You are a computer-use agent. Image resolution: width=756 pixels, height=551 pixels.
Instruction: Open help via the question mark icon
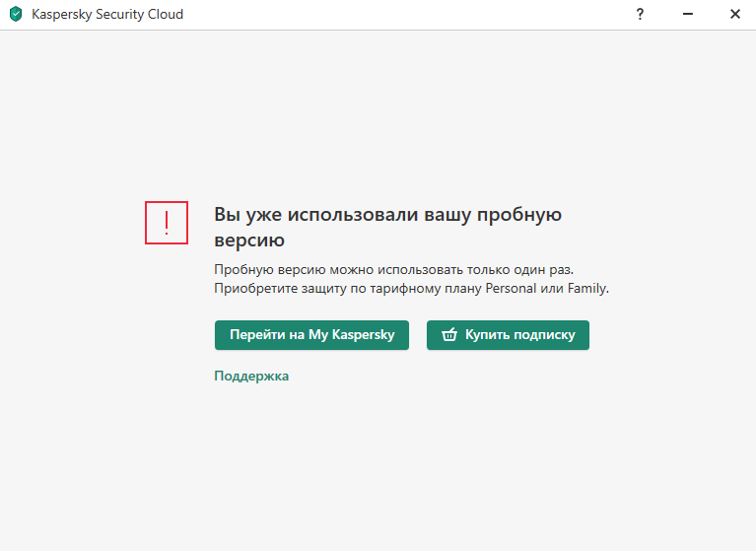(640, 15)
